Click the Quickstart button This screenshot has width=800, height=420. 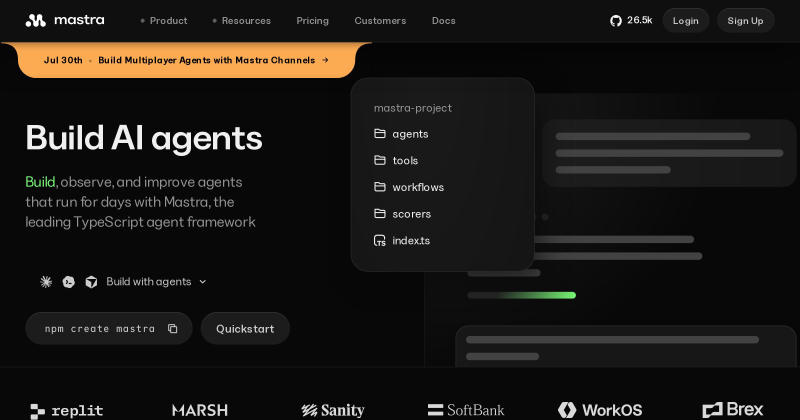tap(245, 329)
